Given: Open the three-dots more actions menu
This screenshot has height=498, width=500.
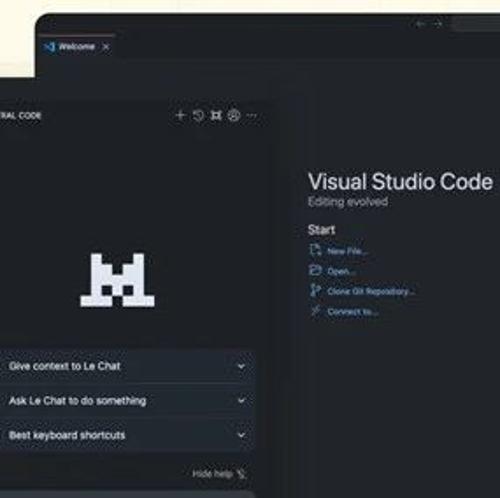Looking at the screenshot, I should click(252, 115).
